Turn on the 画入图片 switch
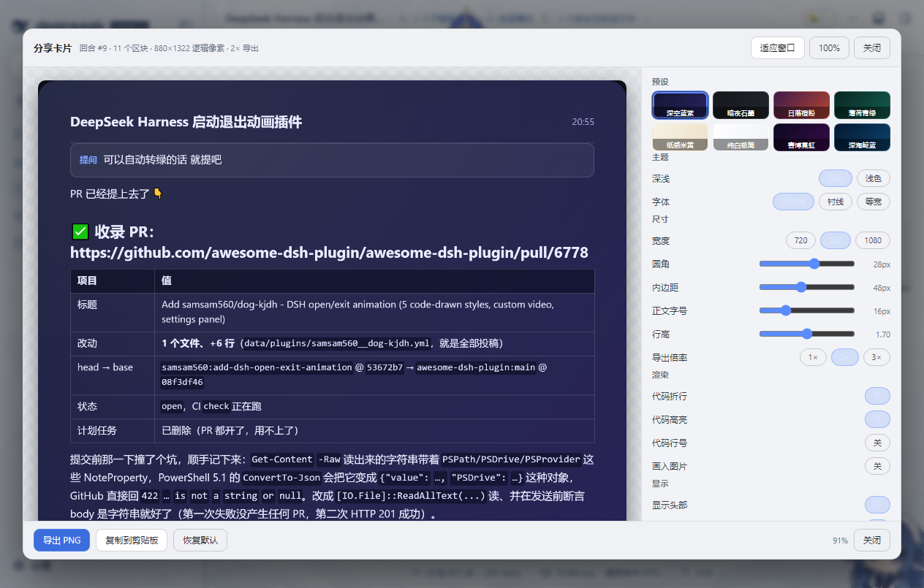The height and width of the screenshot is (588, 924). (877, 466)
